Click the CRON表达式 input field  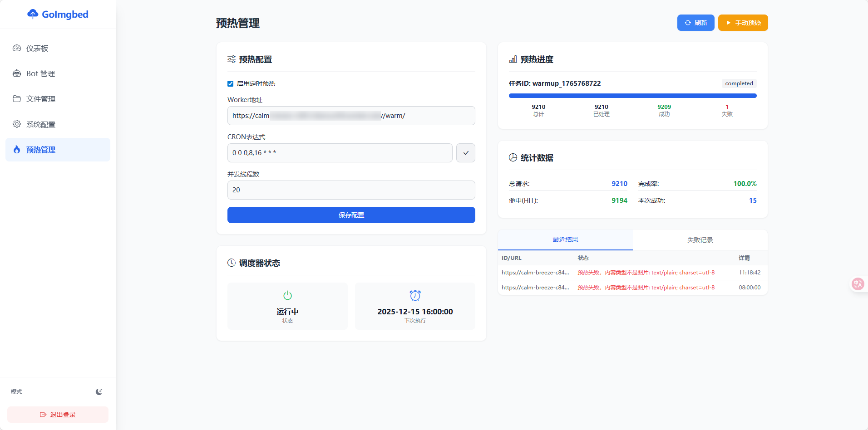[340, 153]
